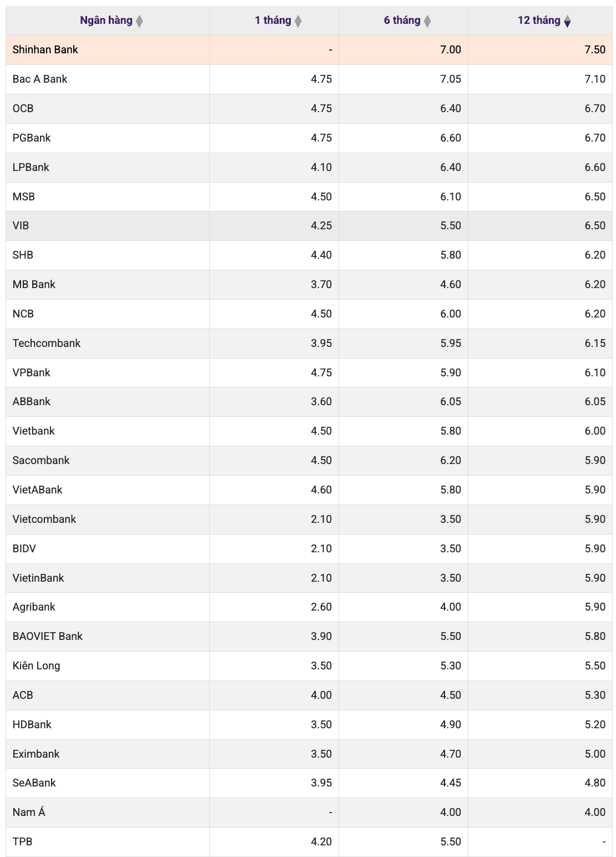Click the sort icon beside 1 tháng
This screenshot has height=857, width=616.
point(298,21)
